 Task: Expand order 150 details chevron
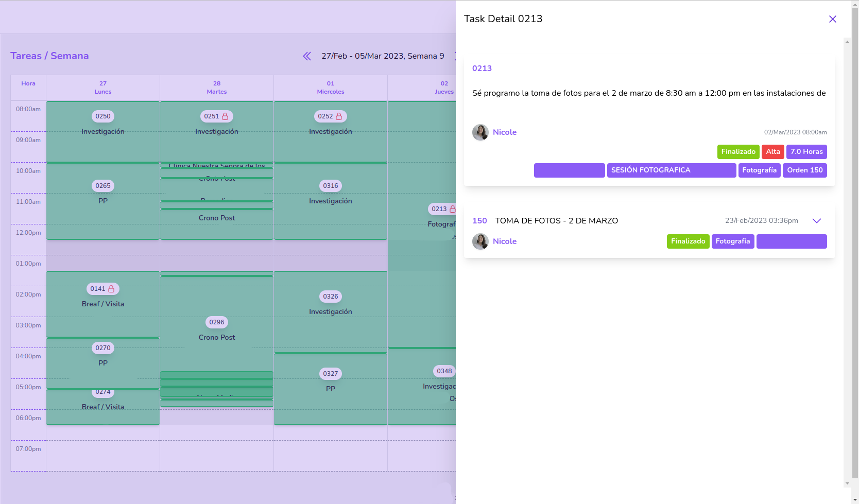tap(816, 221)
